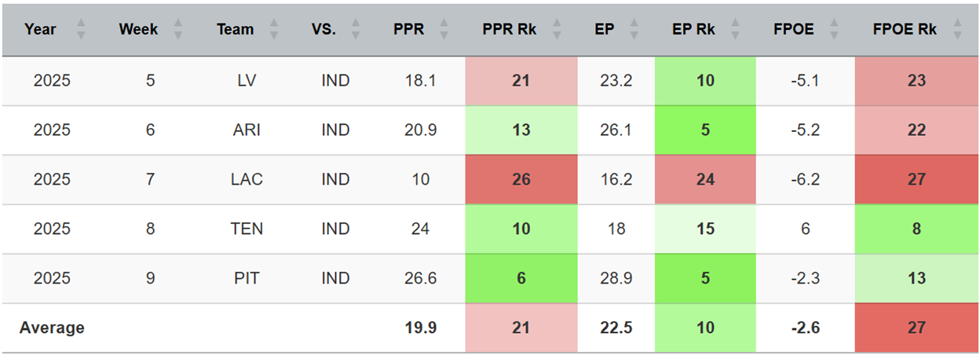Screen dimensions: 980x355
Task: Click the TEN team cell in week 8
Action: click(247, 229)
